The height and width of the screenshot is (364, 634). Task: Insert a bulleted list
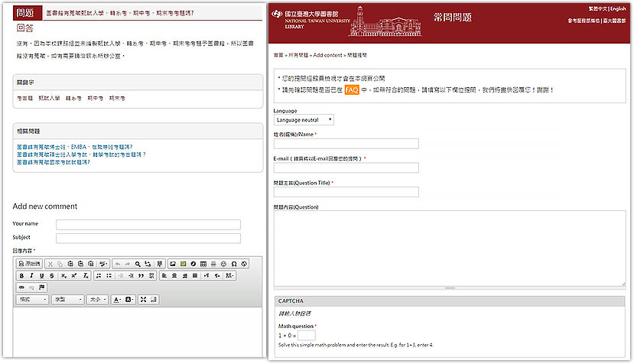[x=109, y=276]
